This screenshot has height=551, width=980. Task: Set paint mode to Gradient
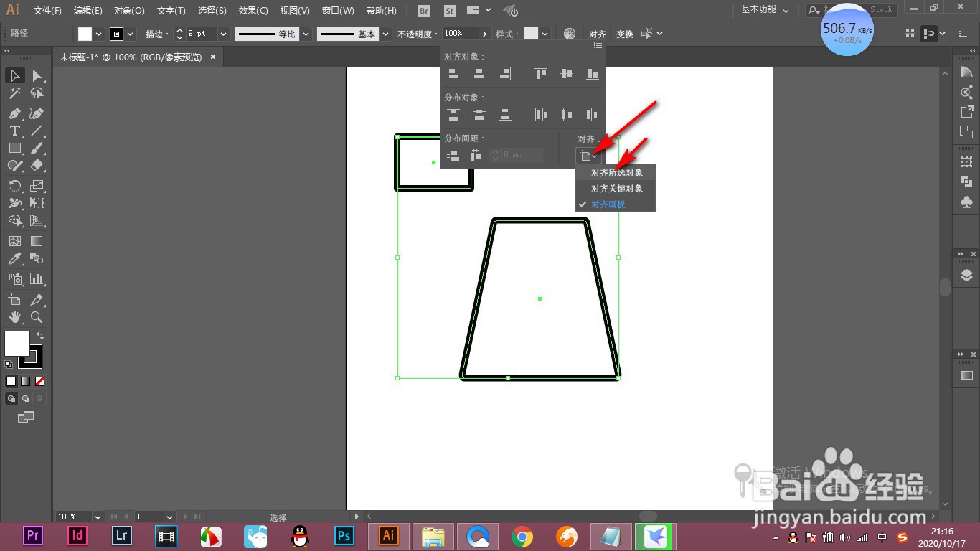[26, 381]
